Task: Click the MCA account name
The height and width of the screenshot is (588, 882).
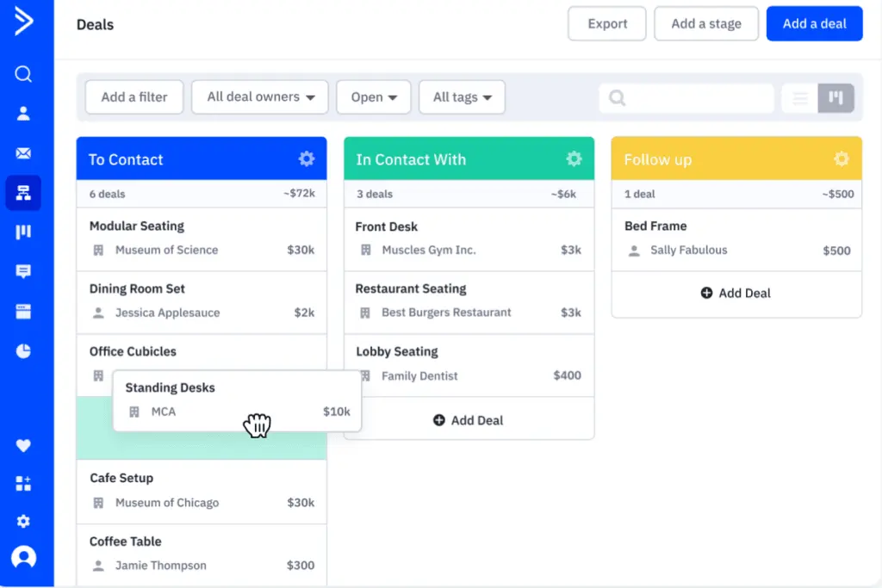Action: click(x=164, y=412)
